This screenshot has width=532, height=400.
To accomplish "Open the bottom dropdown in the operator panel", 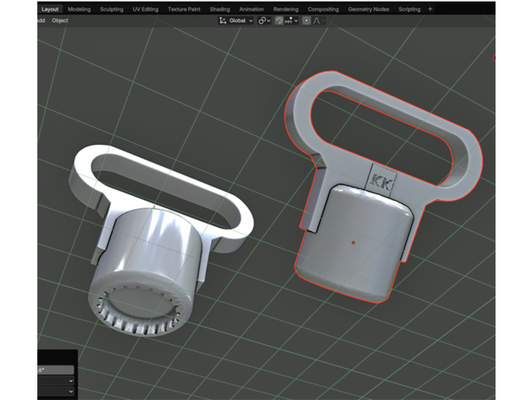I will [56, 392].
